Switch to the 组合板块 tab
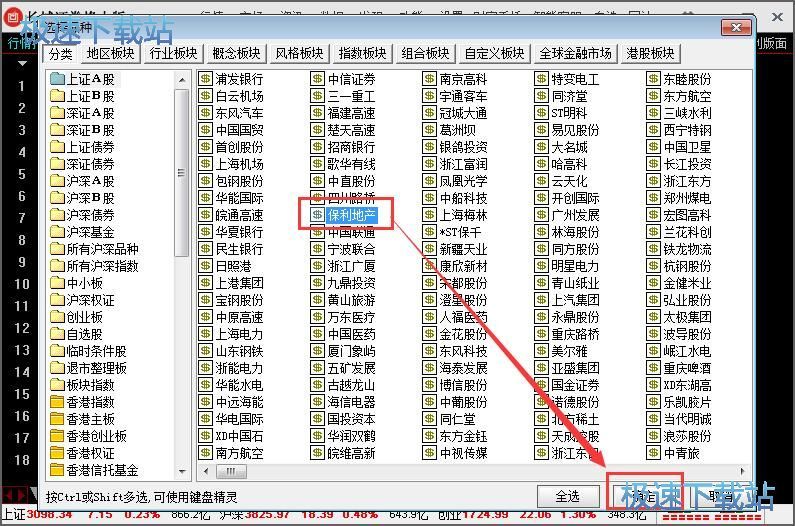Image resolution: width=795 pixels, height=526 pixels. point(425,53)
